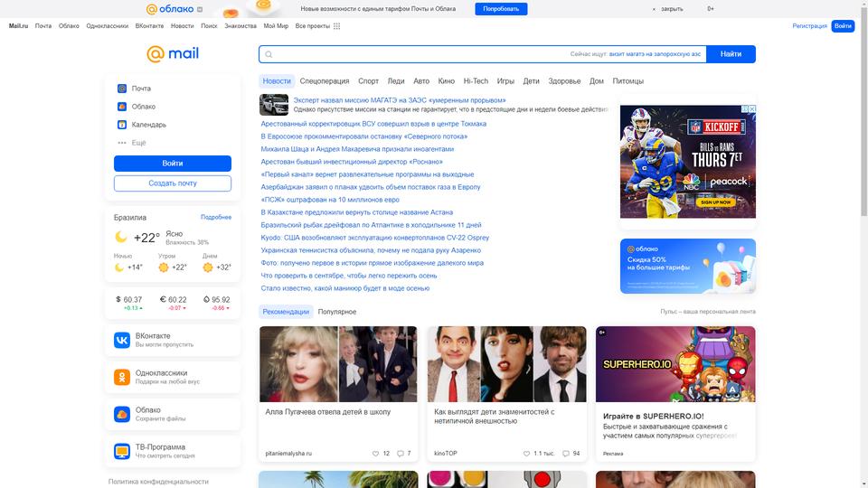The height and width of the screenshot is (488, 868).
Task: Open the ТВ-Программа monitor icon tile
Action: (x=122, y=451)
